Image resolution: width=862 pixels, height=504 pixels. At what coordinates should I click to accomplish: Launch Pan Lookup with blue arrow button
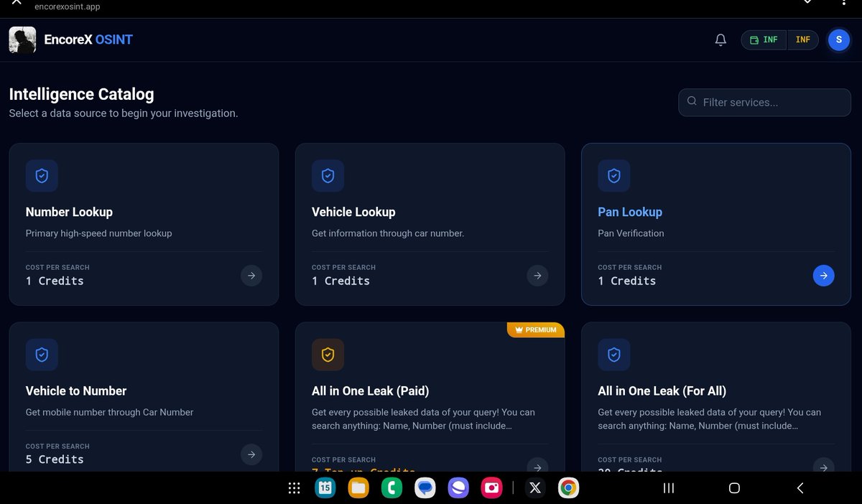823,275
